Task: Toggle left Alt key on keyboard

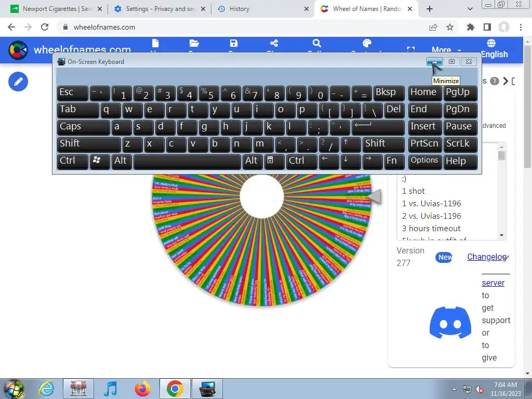Action: point(122,161)
